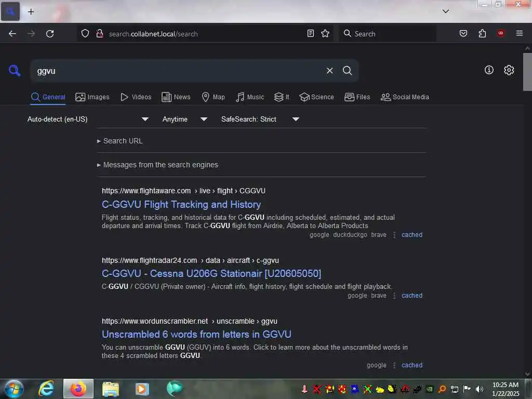Bookmark this page with the star icon
The width and height of the screenshot is (532, 399).
[x=325, y=33]
